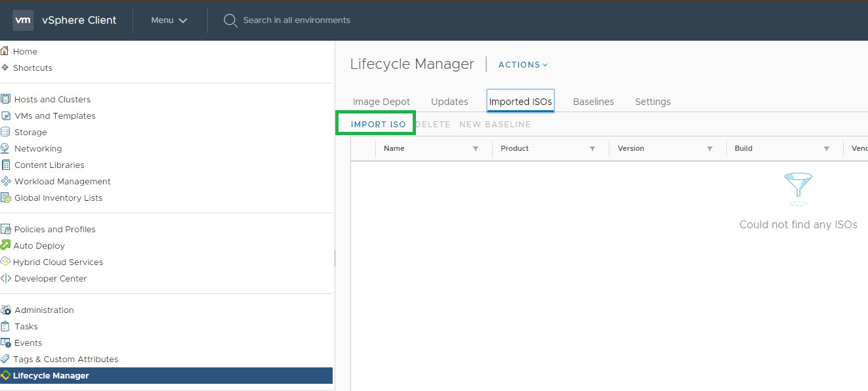Open the Version column filter
Screen dimensions: 868x391
coord(710,149)
